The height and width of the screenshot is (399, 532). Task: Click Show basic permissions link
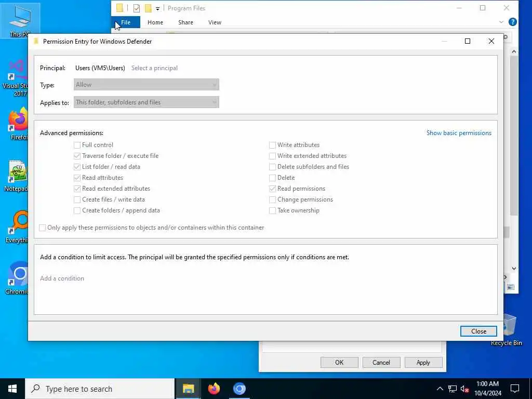tap(459, 133)
